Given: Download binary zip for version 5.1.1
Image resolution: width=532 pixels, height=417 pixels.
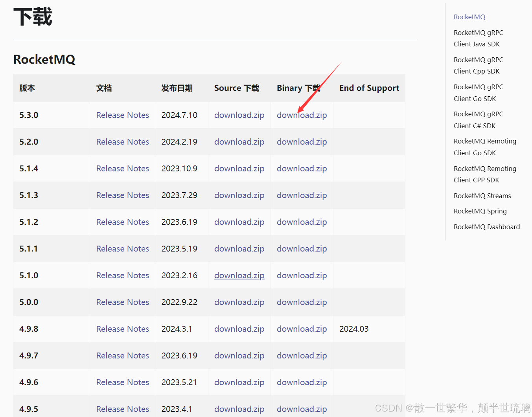Looking at the screenshot, I should click(302, 249).
